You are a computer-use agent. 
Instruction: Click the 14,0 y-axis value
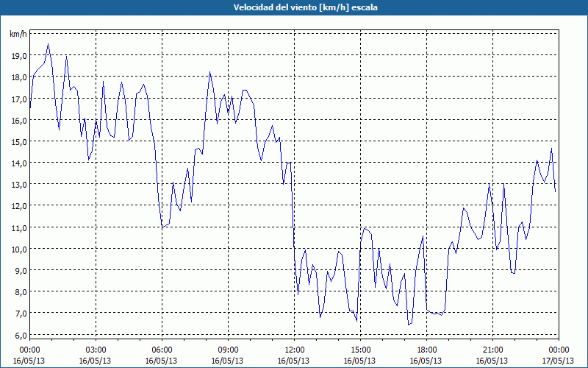[x=19, y=163]
